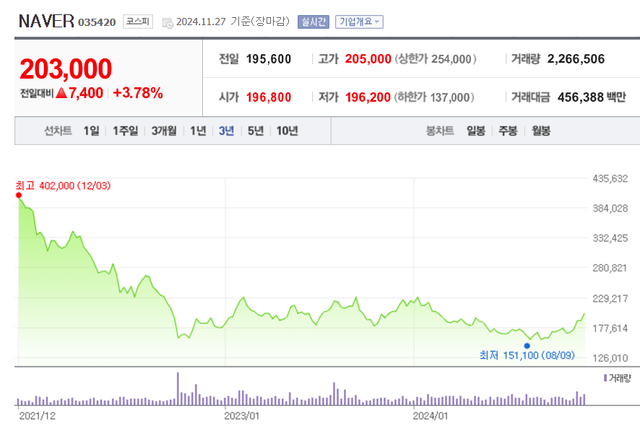The image size is (640, 431).
Task: Select the 1일 line chart period
Action: [x=92, y=131]
